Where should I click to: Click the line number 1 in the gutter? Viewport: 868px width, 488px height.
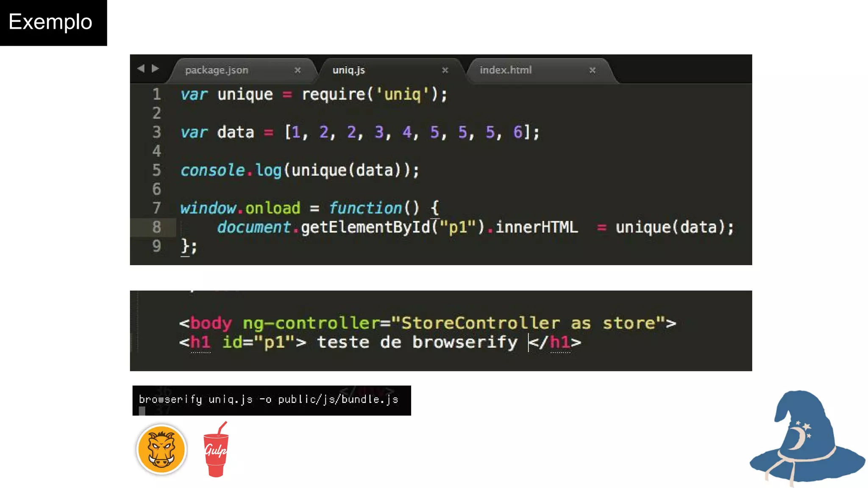(157, 94)
